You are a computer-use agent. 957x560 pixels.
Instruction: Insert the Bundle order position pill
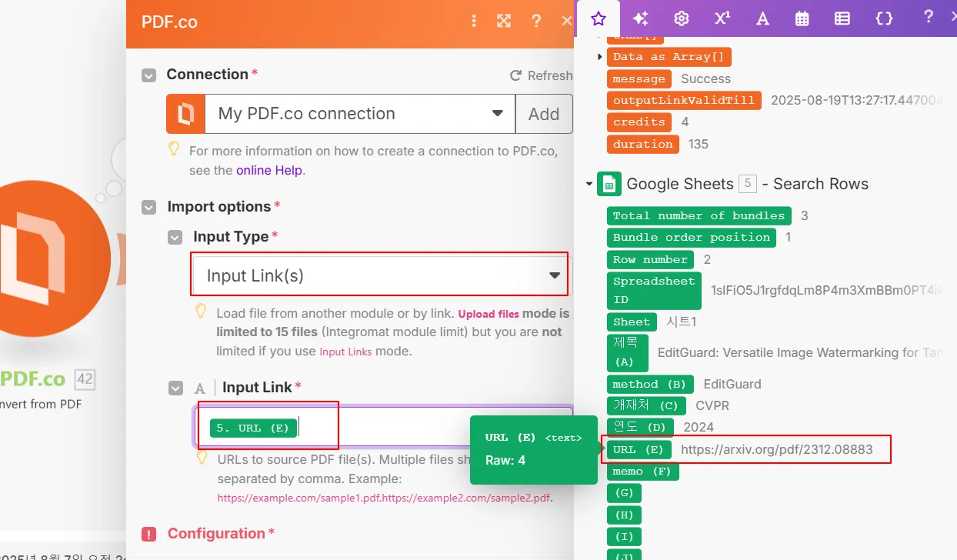[x=691, y=237]
